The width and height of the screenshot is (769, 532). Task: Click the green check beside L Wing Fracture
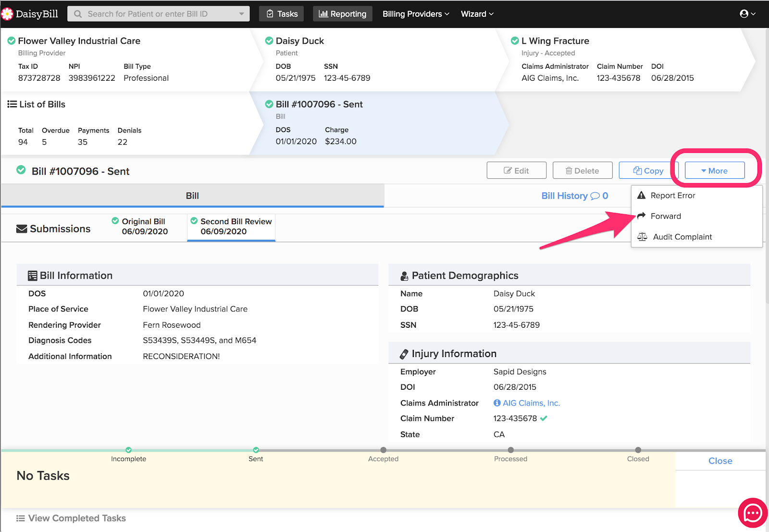pyautogui.click(x=515, y=41)
